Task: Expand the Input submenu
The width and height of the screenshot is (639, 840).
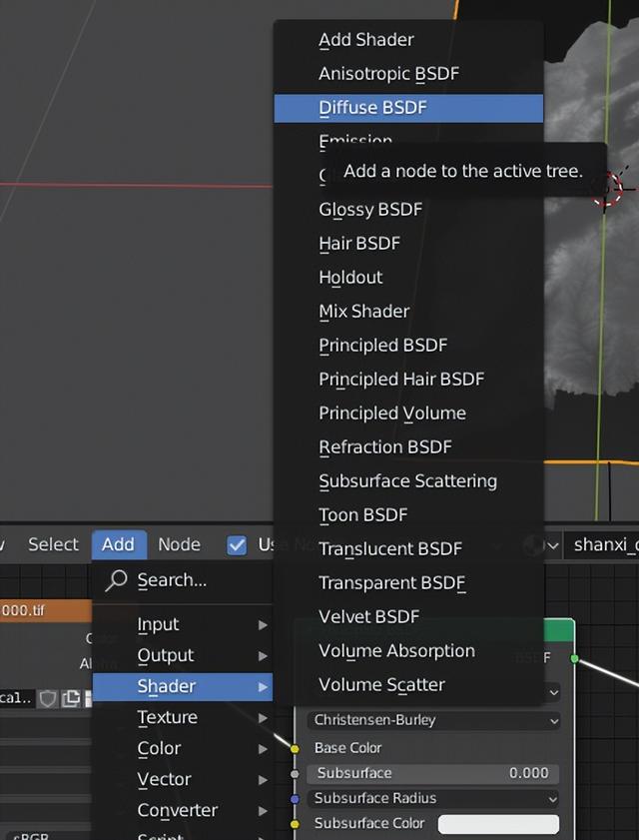Action: (x=182, y=624)
